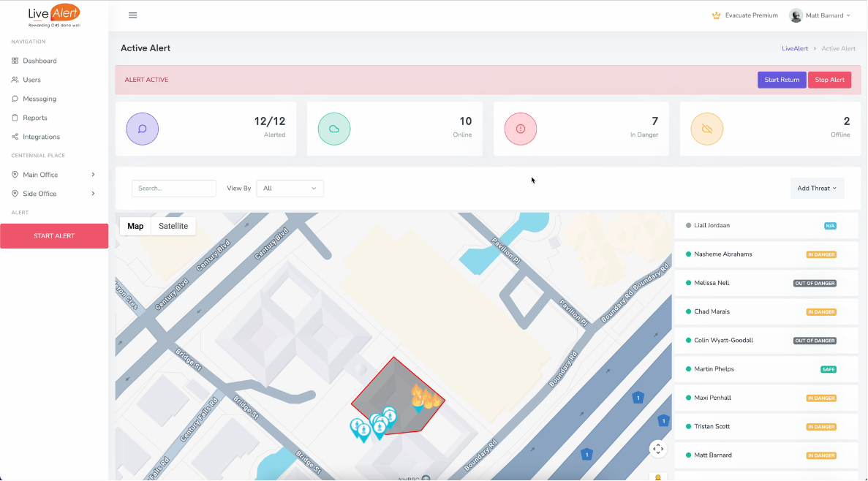868x481 pixels.
Task: Click the grey status dot beside Liall Jordaan
Action: tap(688, 226)
